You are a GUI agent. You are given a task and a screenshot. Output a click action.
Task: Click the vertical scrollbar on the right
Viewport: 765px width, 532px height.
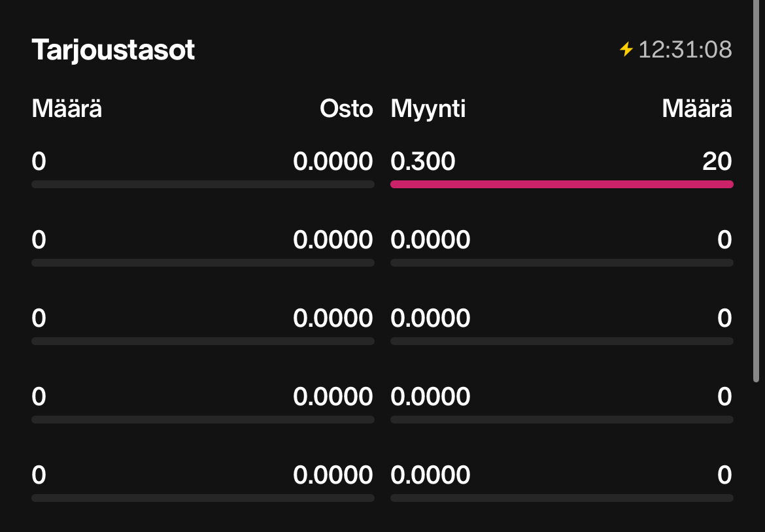coord(756,191)
